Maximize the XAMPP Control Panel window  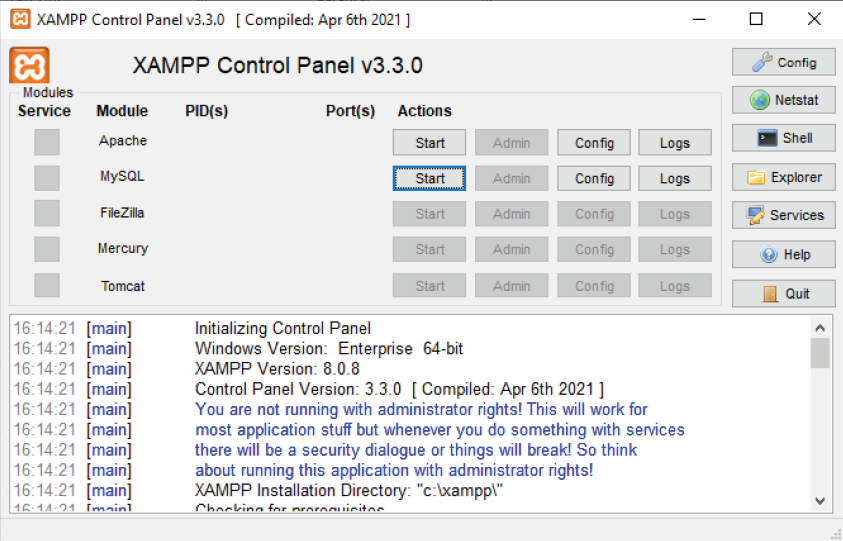756,19
